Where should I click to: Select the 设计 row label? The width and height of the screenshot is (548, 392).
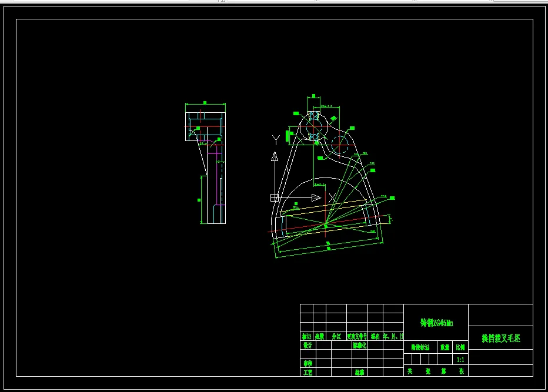(x=308, y=345)
